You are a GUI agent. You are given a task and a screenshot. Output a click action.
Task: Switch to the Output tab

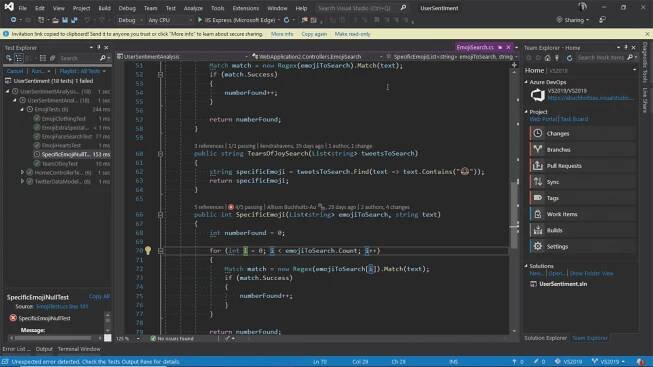(x=44, y=349)
